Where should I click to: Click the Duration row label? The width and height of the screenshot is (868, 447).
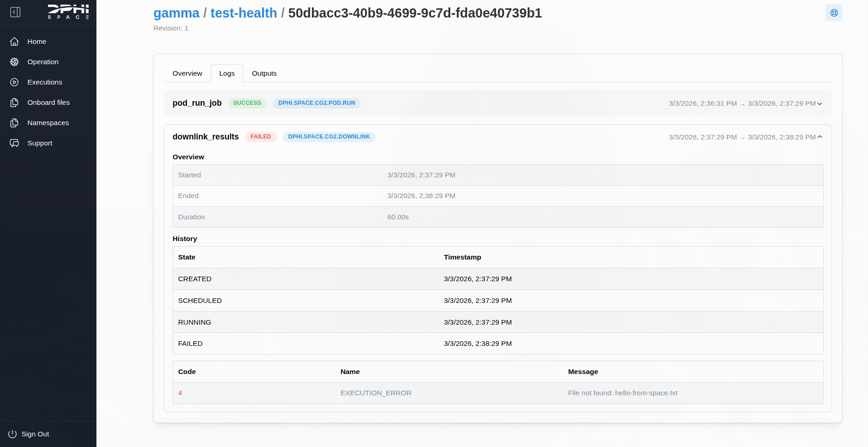(x=192, y=217)
